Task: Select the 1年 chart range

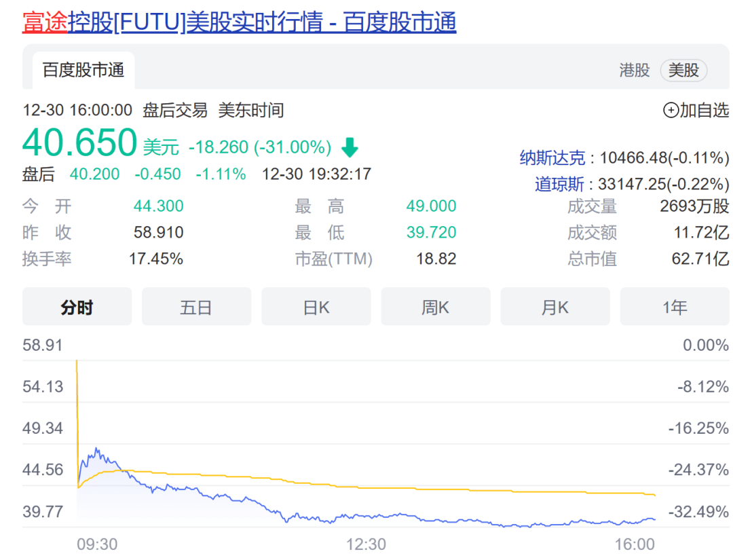Action: point(675,307)
